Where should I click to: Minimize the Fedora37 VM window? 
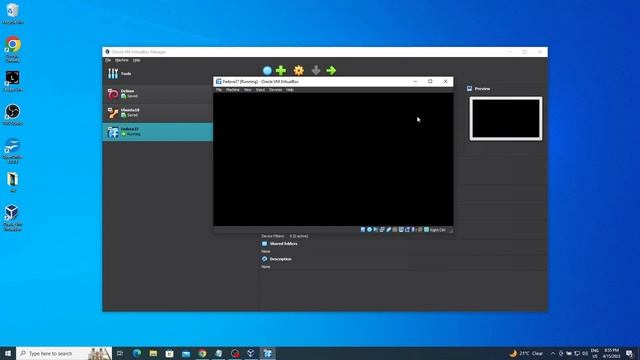pyautogui.click(x=415, y=82)
